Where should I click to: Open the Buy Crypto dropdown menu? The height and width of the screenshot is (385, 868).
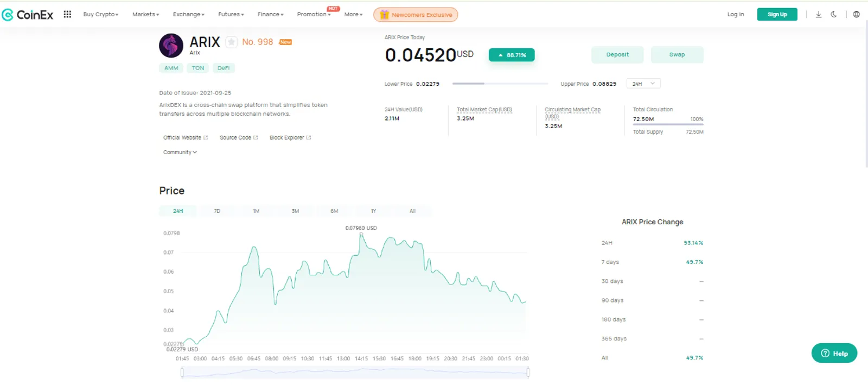(101, 15)
